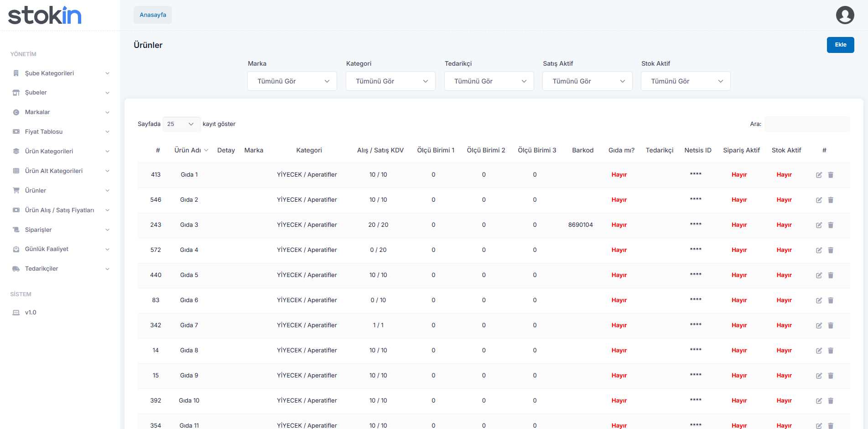Open the Tedarikçi filter dropdown
Image resolution: width=868 pixels, height=429 pixels.
click(489, 81)
